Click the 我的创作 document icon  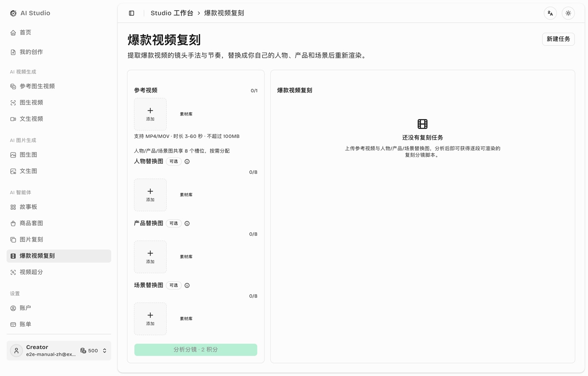[13, 52]
